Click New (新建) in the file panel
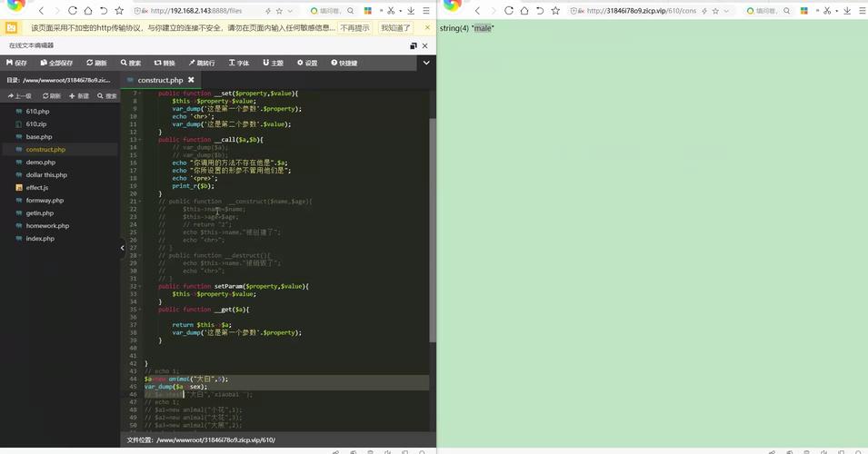This screenshot has height=454, width=868. click(x=79, y=96)
